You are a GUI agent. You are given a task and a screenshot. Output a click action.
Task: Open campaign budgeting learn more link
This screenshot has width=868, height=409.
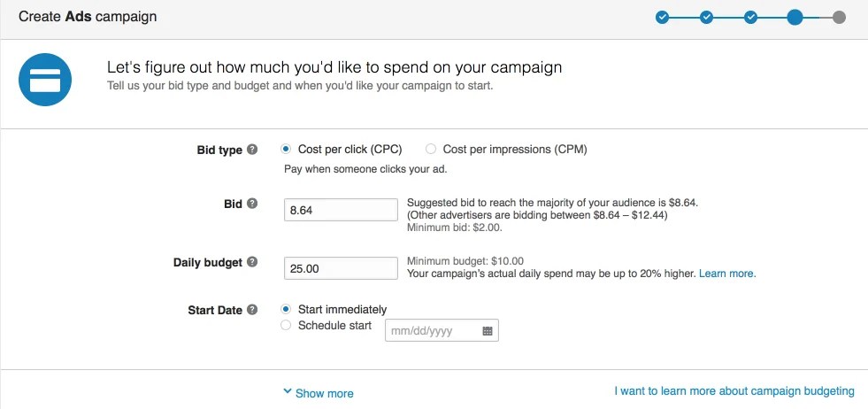click(x=734, y=390)
